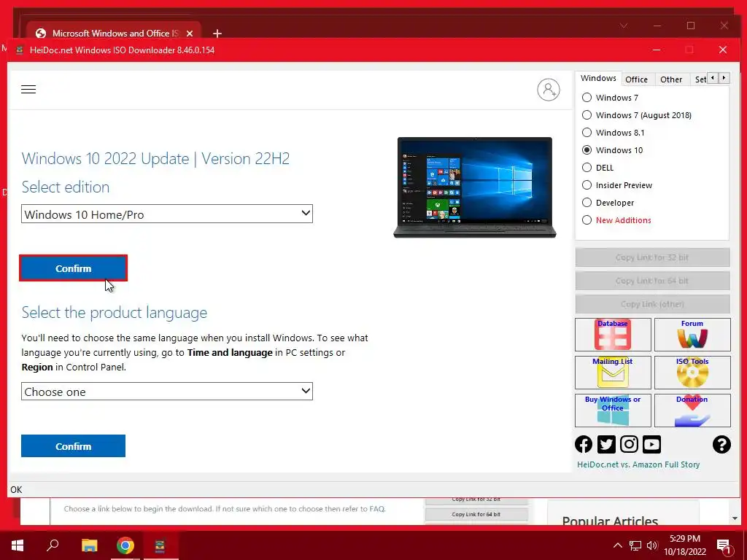
Task: Open the Windows 10 Home/Pro edition dropdown
Action: [167, 214]
